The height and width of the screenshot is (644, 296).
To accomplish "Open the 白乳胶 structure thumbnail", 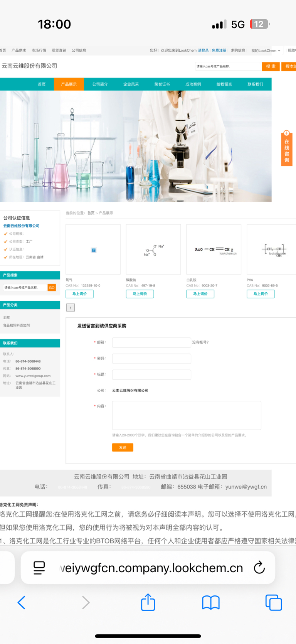I will point(214,250).
